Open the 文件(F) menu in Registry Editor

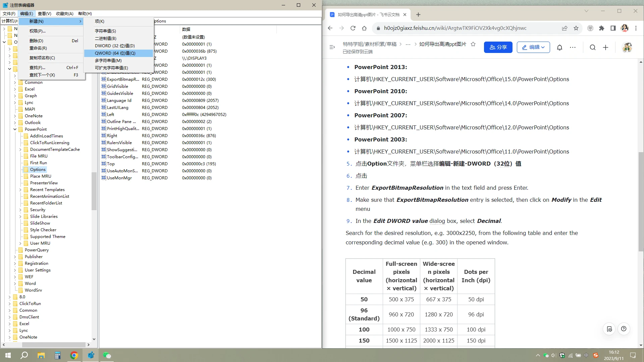9,14
